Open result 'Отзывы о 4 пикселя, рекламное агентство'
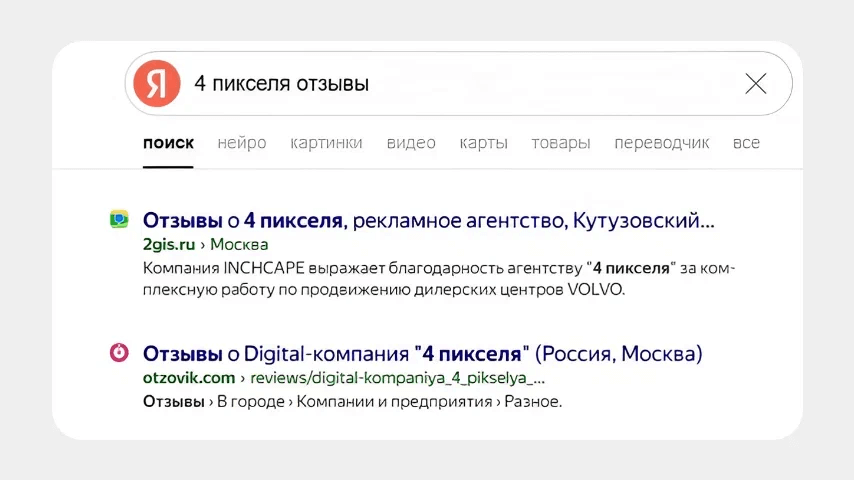 point(429,221)
